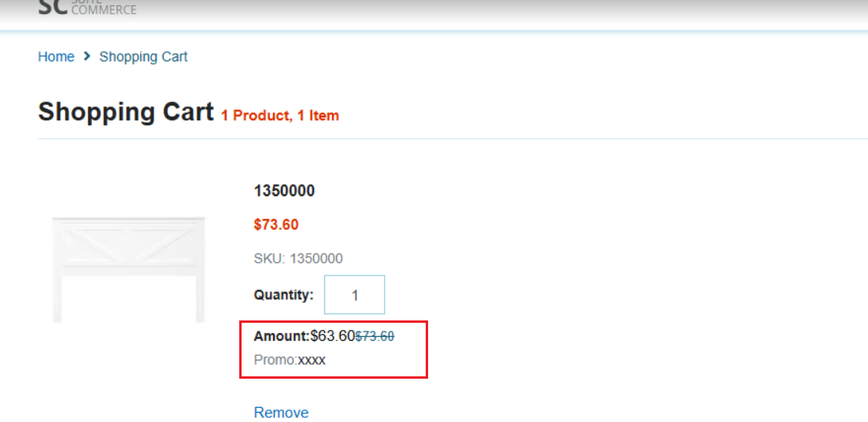Click the SC logo mark
868x422 pixels.
[52, 7]
